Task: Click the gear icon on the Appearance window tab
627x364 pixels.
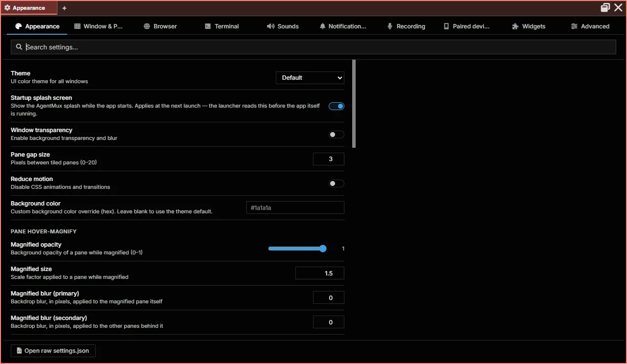Action: [x=7, y=8]
